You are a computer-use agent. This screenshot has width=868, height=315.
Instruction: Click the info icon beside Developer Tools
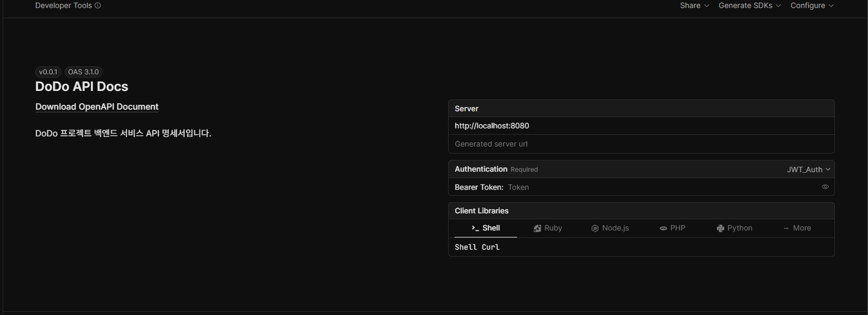point(98,5)
